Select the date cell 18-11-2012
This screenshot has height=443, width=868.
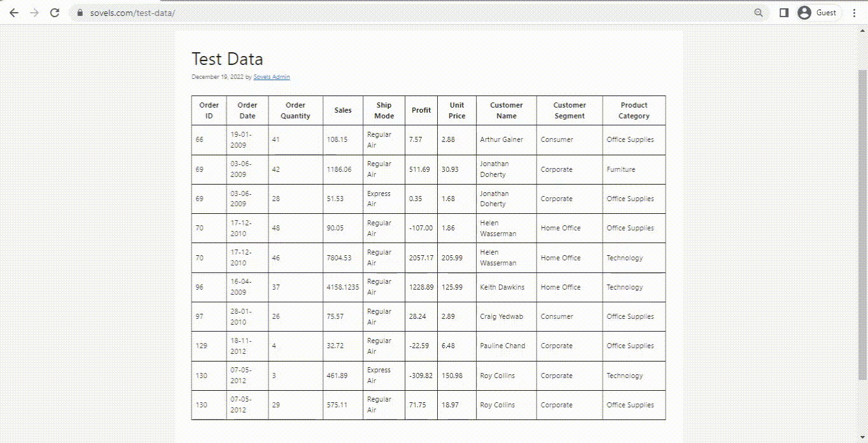(x=248, y=346)
